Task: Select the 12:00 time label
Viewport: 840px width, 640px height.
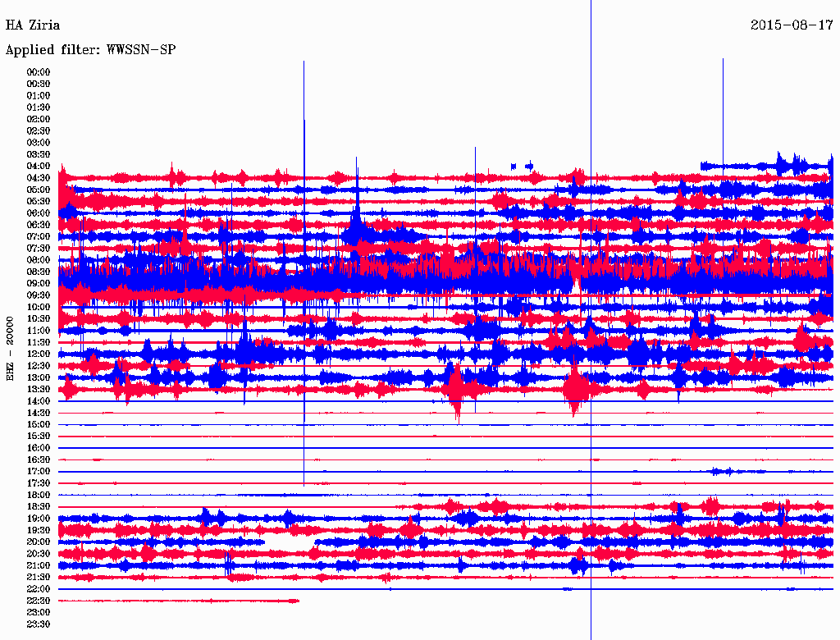Action: click(x=39, y=354)
